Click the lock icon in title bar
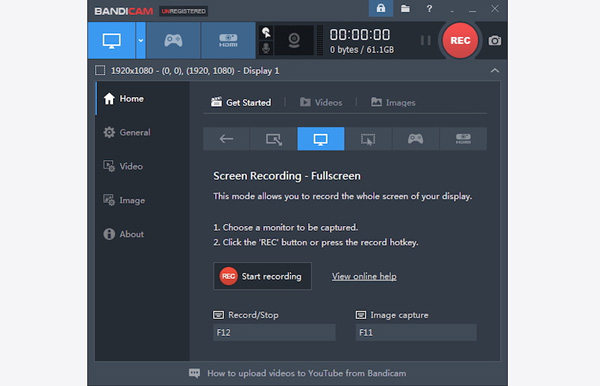Image resolution: width=600 pixels, height=386 pixels. click(x=381, y=8)
